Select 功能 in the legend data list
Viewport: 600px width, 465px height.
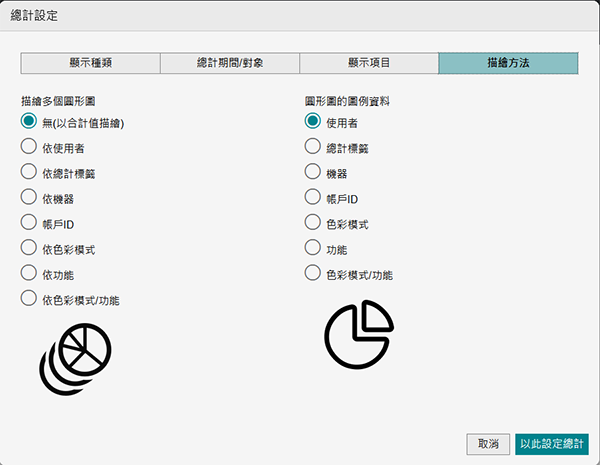(x=313, y=248)
